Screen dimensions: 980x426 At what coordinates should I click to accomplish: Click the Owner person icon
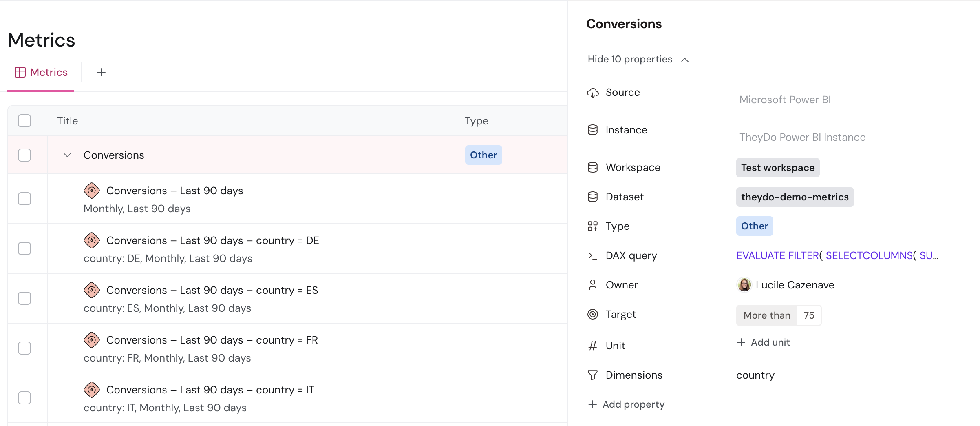tap(593, 285)
